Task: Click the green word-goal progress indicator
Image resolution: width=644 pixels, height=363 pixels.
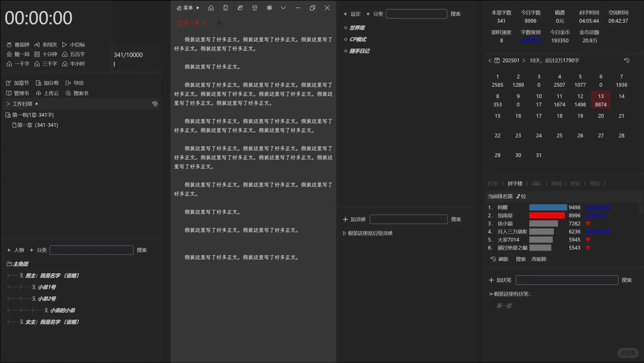Action: (x=114, y=64)
